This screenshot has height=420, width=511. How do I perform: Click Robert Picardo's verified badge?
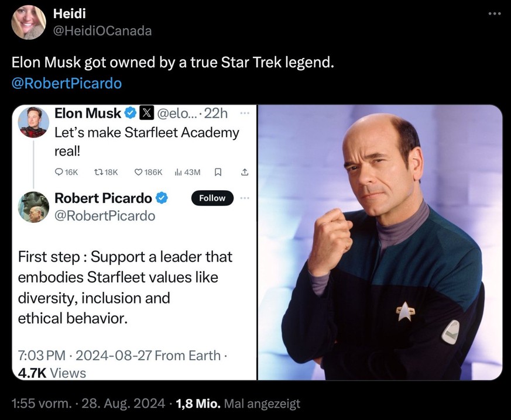click(x=162, y=198)
